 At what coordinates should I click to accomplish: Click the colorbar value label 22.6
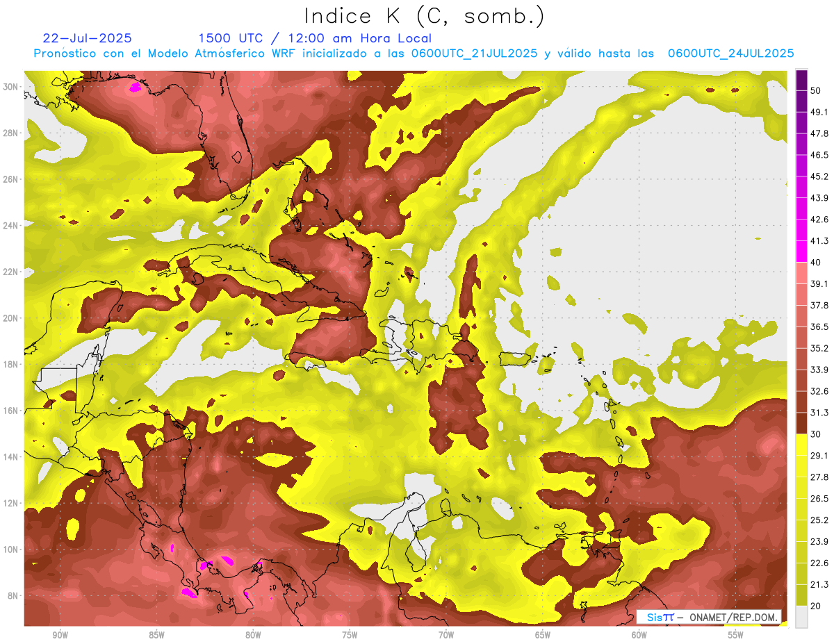coord(819,563)
